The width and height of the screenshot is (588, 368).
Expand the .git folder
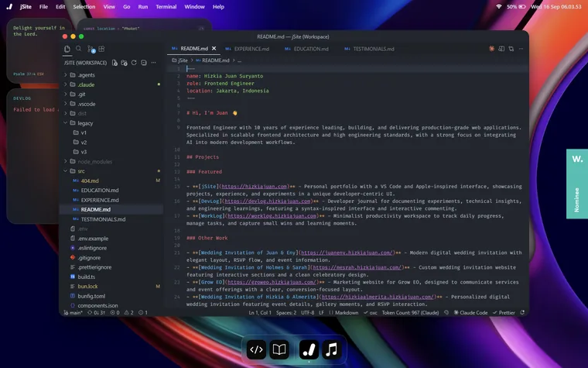(x=111, y=95)
